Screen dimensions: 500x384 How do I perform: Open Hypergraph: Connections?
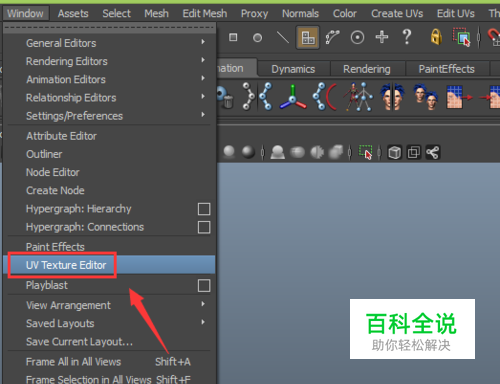click(x=85, y=227)
